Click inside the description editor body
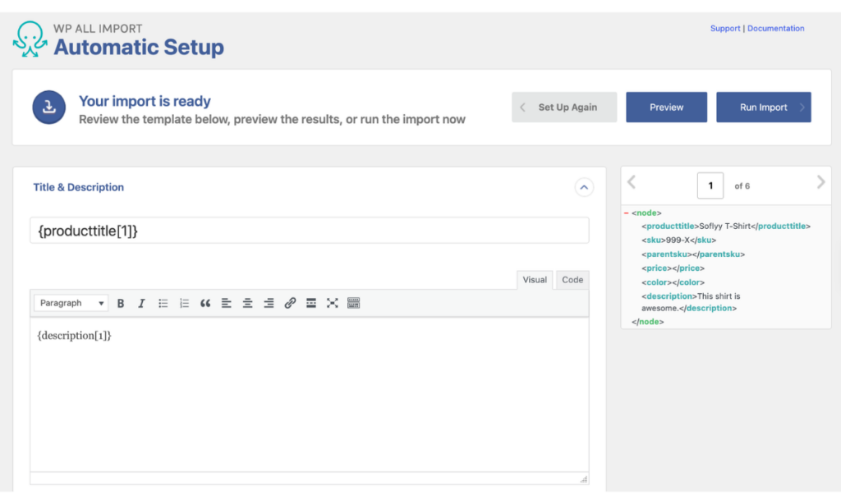The image size is (841, 504). tap(310, 394)
